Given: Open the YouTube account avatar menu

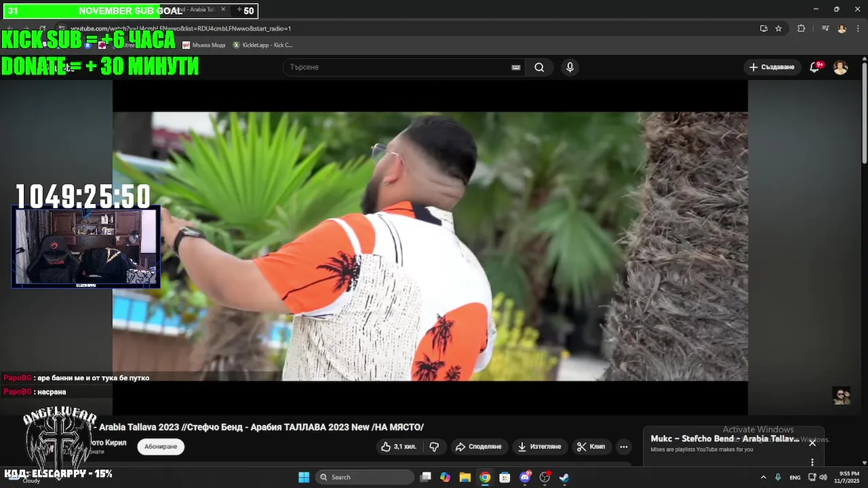Looking at the screenshot, I should 840,67.
